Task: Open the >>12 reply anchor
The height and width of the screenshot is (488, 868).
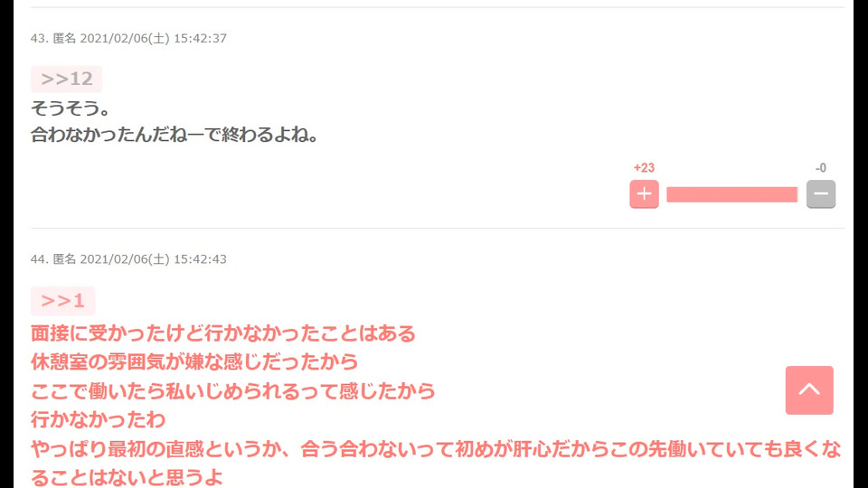Action: [66, 79]
